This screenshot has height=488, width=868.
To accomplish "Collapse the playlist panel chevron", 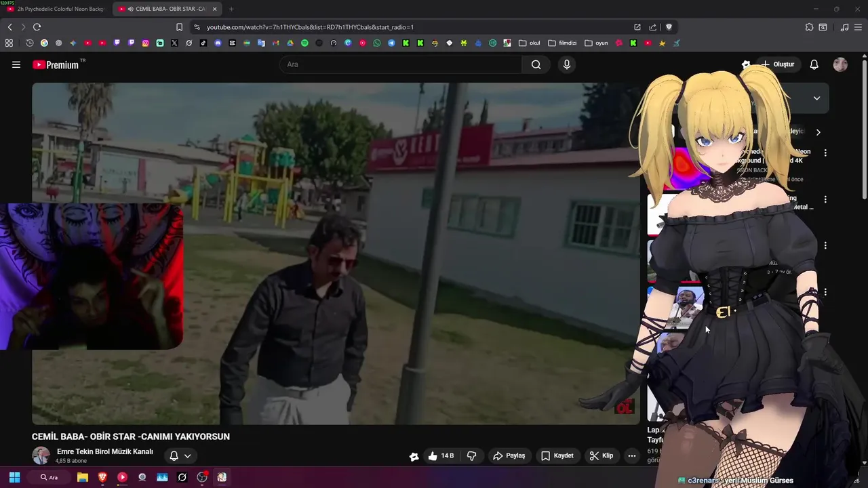I will pos(816,98).
